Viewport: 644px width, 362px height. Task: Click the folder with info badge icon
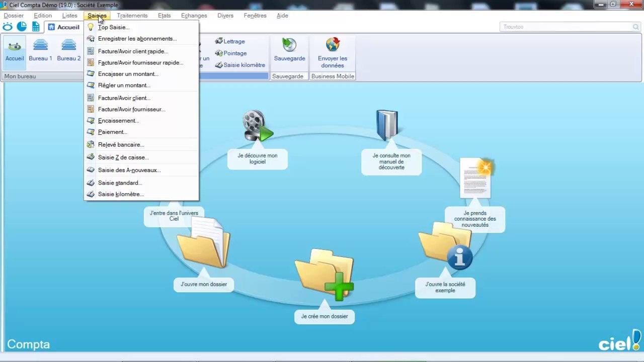(x=446, y=245)
